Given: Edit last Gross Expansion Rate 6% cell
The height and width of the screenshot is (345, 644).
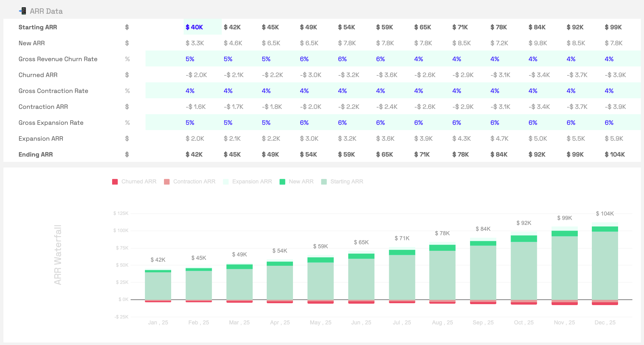Looking at the screenshot, I should [609, 123].
